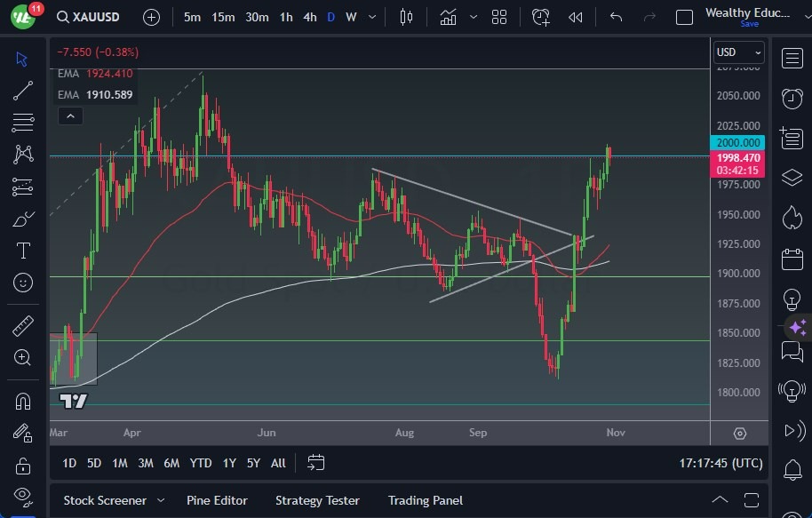Viewport: 812px width, 518px height.
Task: Open the USD currency dropdown
Action: (738, 52)
